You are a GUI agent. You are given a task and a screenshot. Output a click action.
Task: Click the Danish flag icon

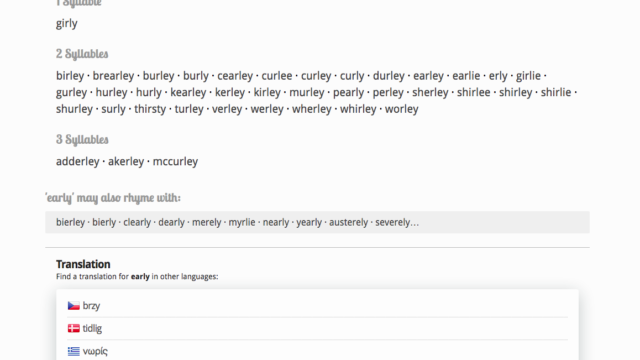pyautogui.click(x=73, y=328)
